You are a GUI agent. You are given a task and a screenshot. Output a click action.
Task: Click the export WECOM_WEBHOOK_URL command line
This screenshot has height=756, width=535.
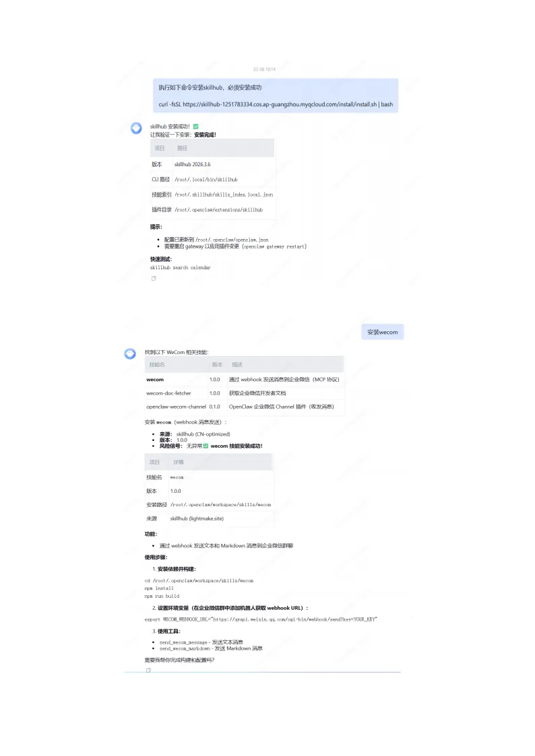(261, 619)
